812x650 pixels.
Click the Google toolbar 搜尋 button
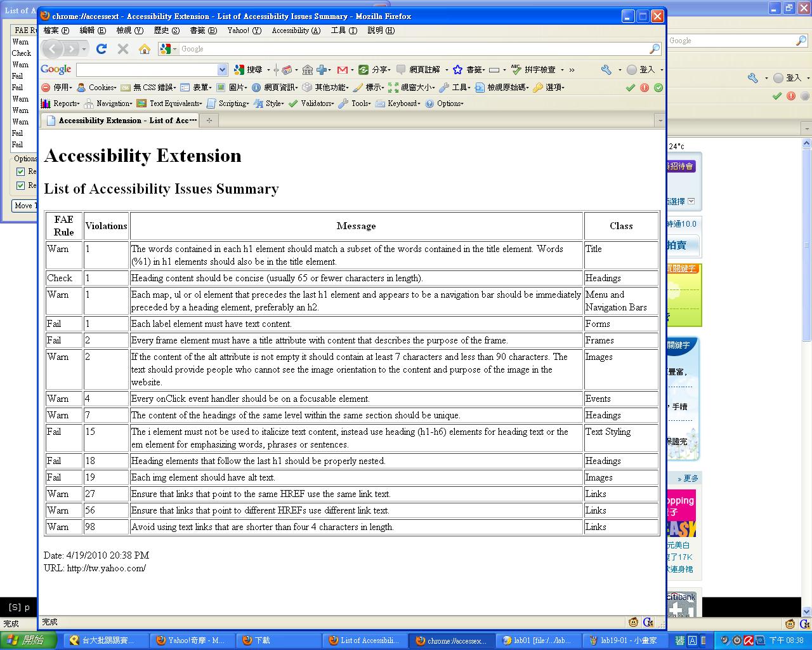tap(248, 70)
